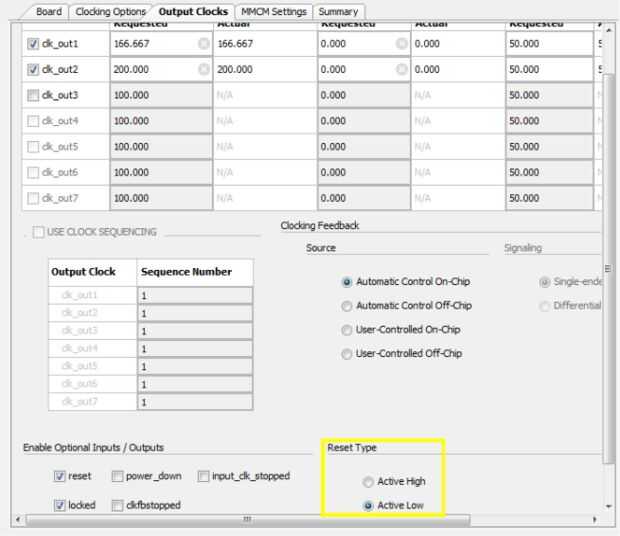
Task: Choose Active High reset type
Action: [x=368, y=482]
